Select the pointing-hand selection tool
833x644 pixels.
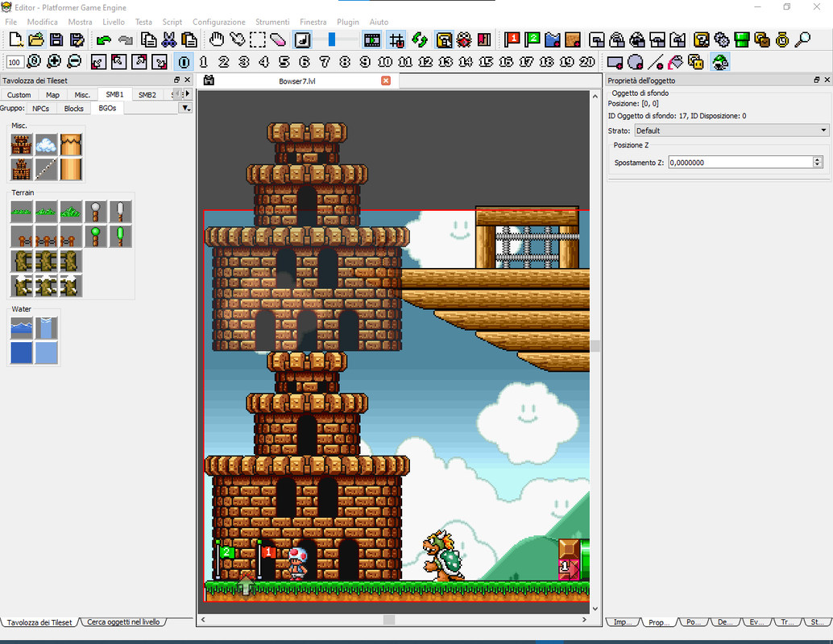237,39
